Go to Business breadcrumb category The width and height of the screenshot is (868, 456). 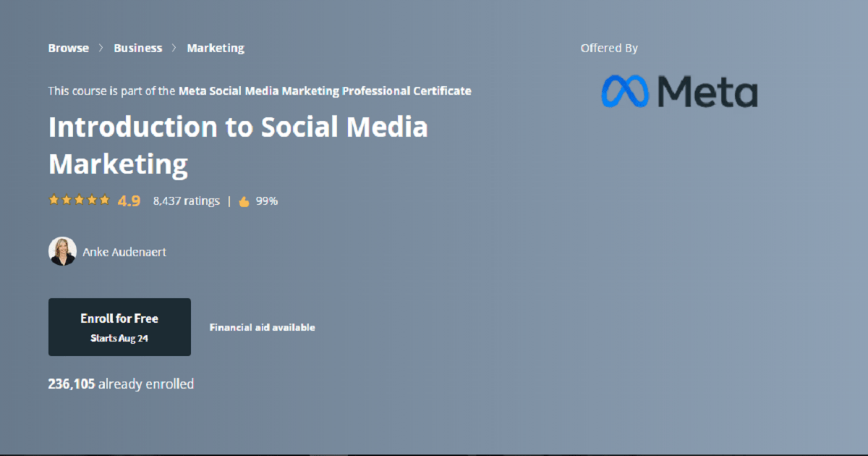click(138, 48)
